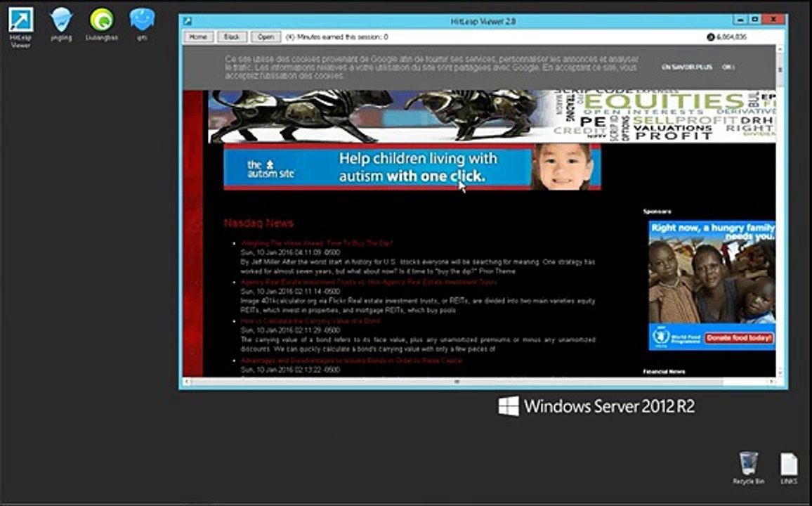Open the first Nasdaq News article link
The image size is (812, 506).
[317, 243]
